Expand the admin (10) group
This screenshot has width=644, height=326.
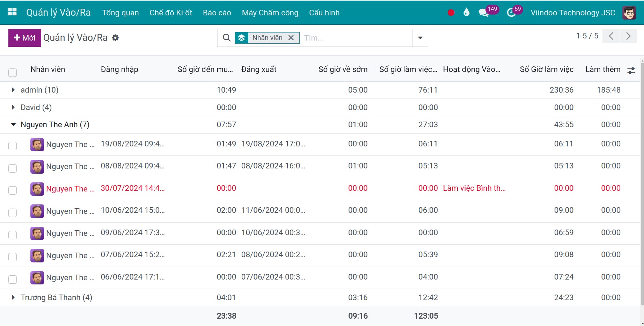[13, 90]
